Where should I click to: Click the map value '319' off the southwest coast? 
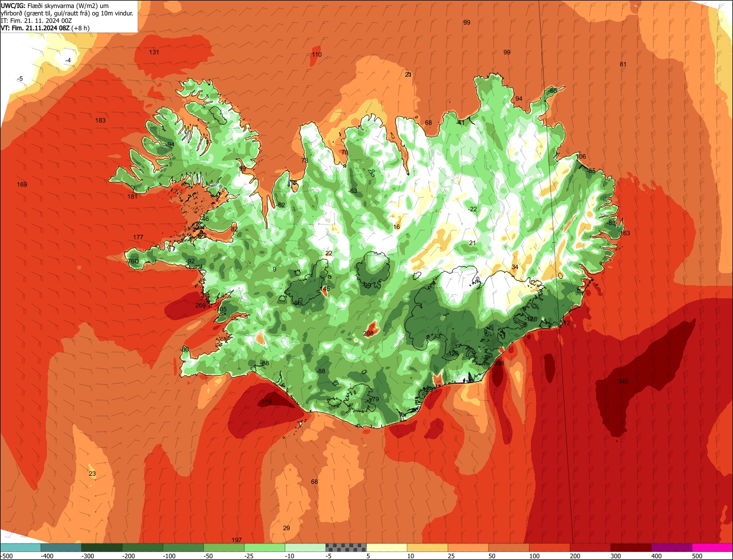coord(266,402)
